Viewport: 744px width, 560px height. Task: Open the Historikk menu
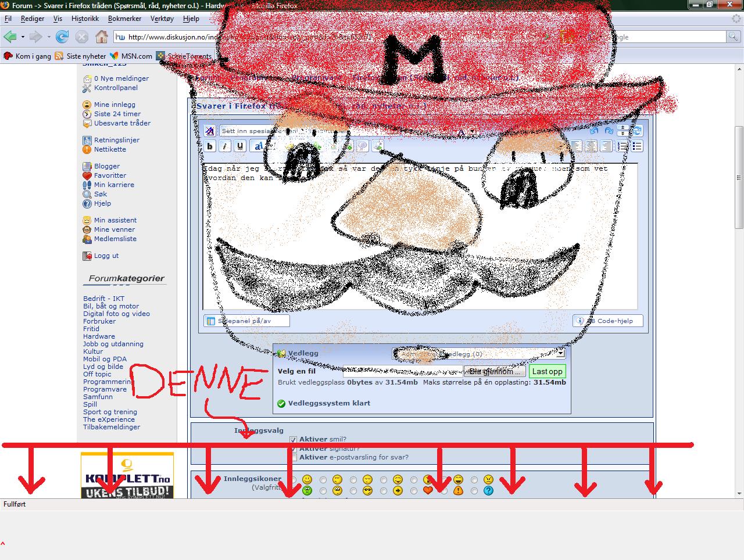(x=85, y=19)
